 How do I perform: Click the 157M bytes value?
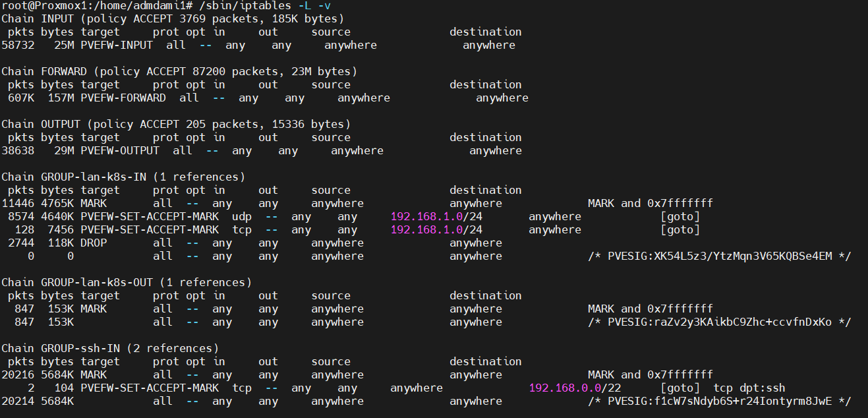point(61,98)
